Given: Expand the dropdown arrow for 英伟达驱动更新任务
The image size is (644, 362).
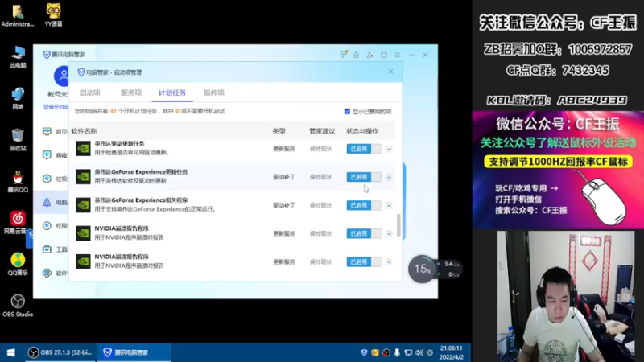Looking at the screenshot, I should (x=389, y=149).
